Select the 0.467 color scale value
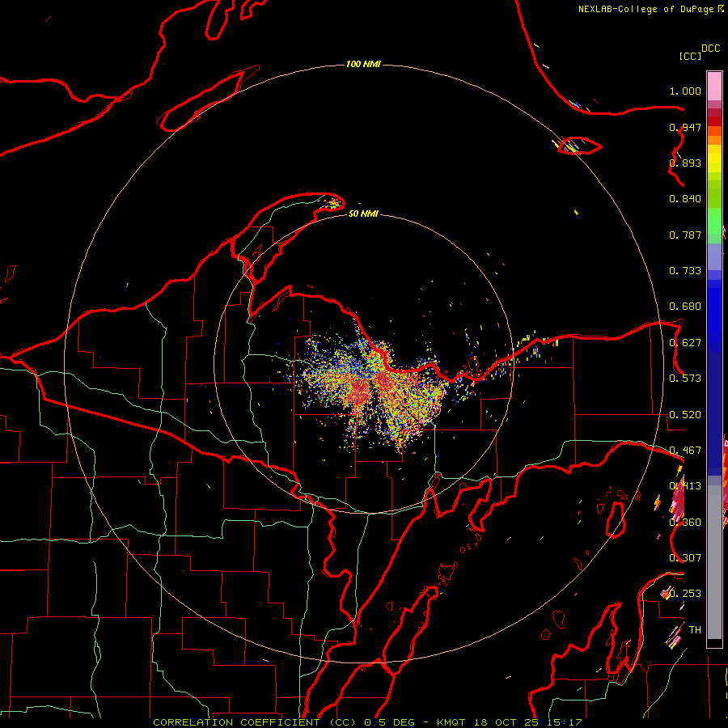The image size is (728, 728). pyautogui.click(x=685, y=451)
